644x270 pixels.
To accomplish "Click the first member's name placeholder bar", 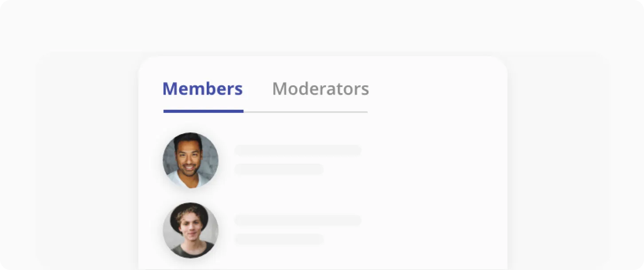I will 298,150.
